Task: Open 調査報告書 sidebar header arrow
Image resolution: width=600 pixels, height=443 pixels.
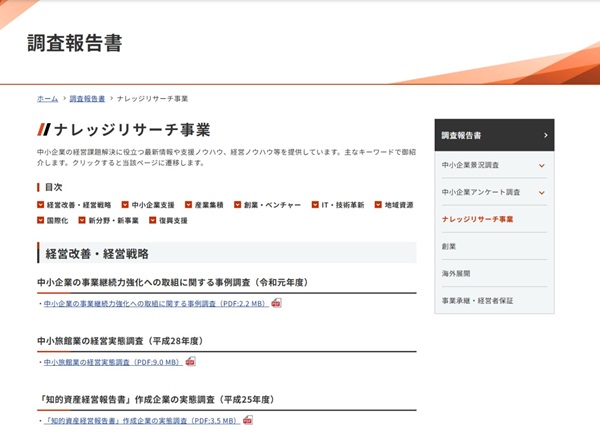Action: 545,135
